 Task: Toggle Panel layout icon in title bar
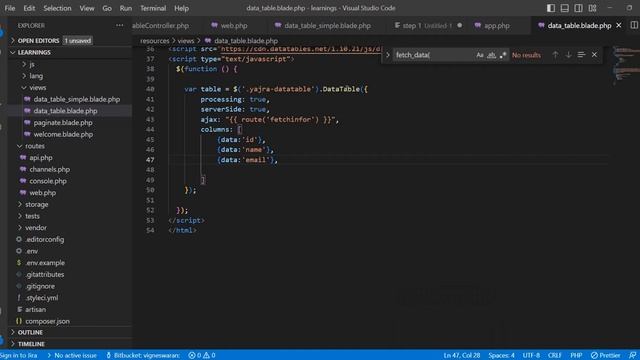coord(564,8)
